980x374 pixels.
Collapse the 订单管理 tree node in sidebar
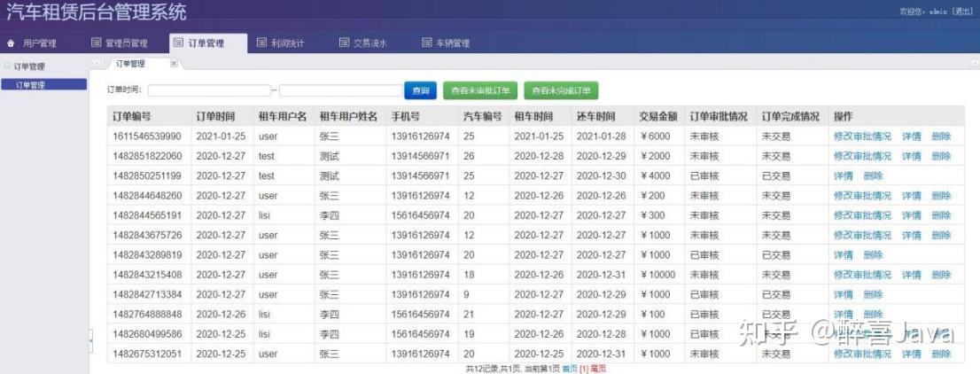coord(7,66)
